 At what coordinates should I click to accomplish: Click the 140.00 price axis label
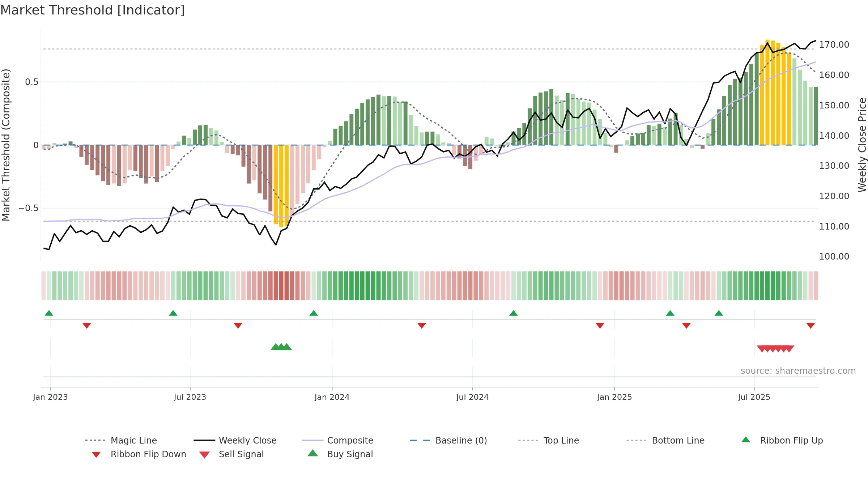(834, 136)
